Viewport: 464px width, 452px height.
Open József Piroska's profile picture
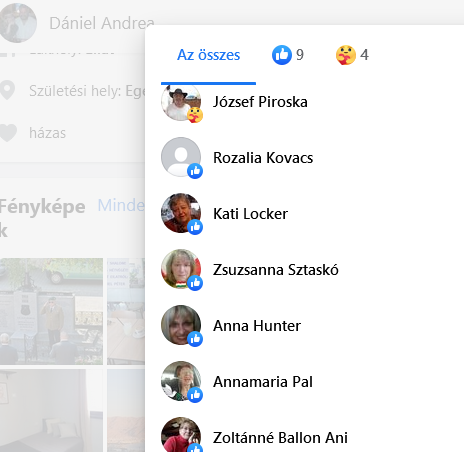[181, 102]
